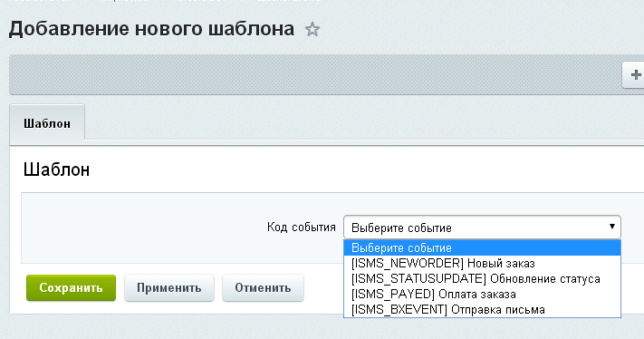Image resolution: width=644 pixels, height=339 pixels.
Task: Open the Код события combo box
Action: 482,228
